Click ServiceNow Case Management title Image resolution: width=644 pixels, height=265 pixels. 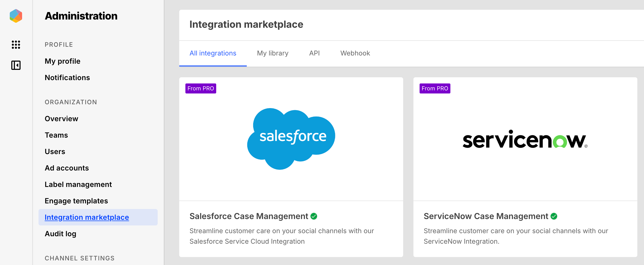[486, 216]
